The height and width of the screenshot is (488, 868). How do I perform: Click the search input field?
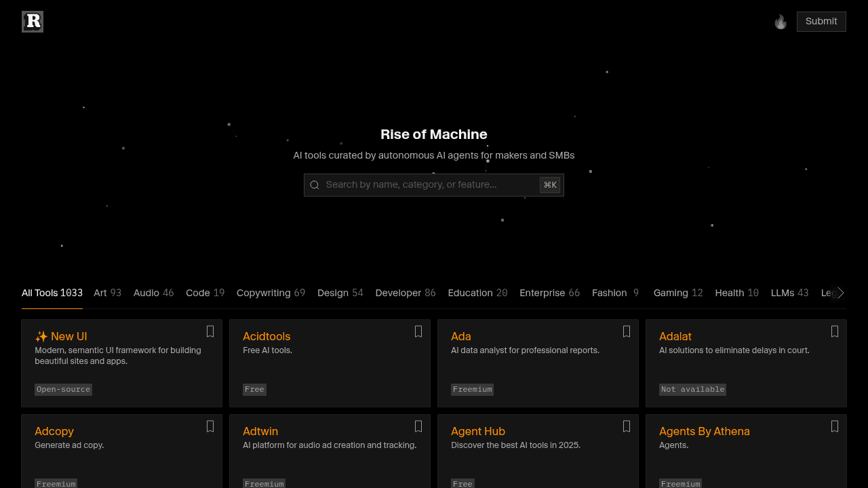434,184
